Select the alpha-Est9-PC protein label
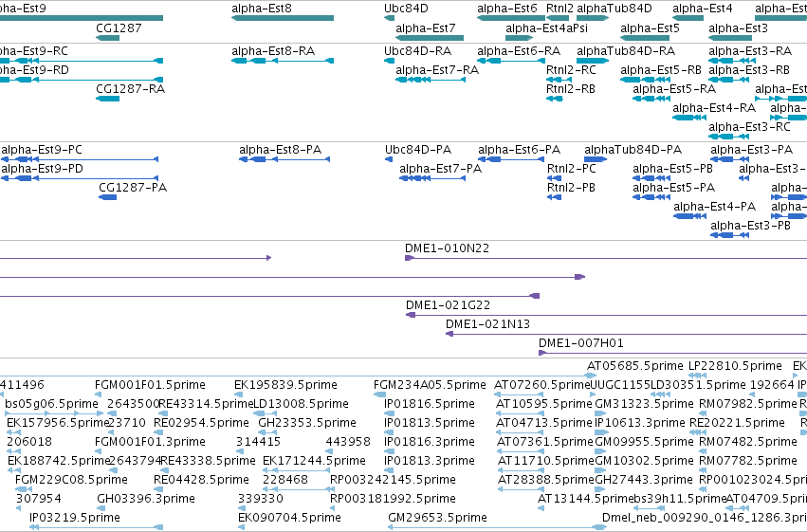This screenshot has height=532, width=807. (x=42, y=149)
